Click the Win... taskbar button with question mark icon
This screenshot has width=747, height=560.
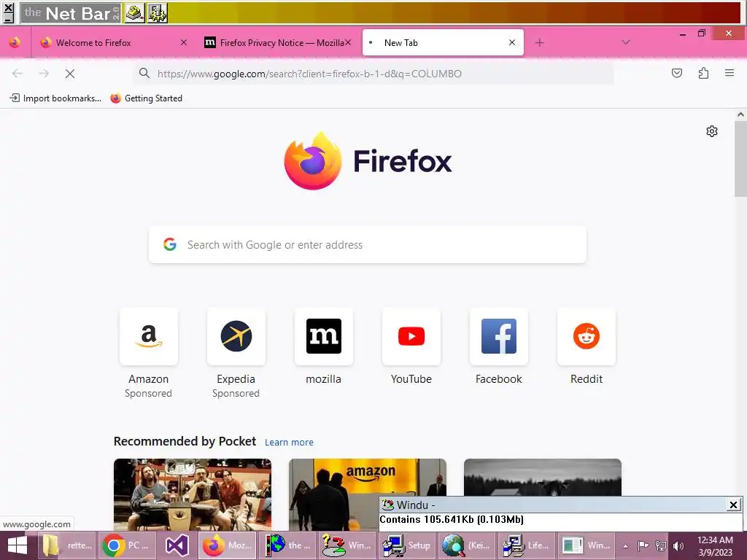(347, 545)
